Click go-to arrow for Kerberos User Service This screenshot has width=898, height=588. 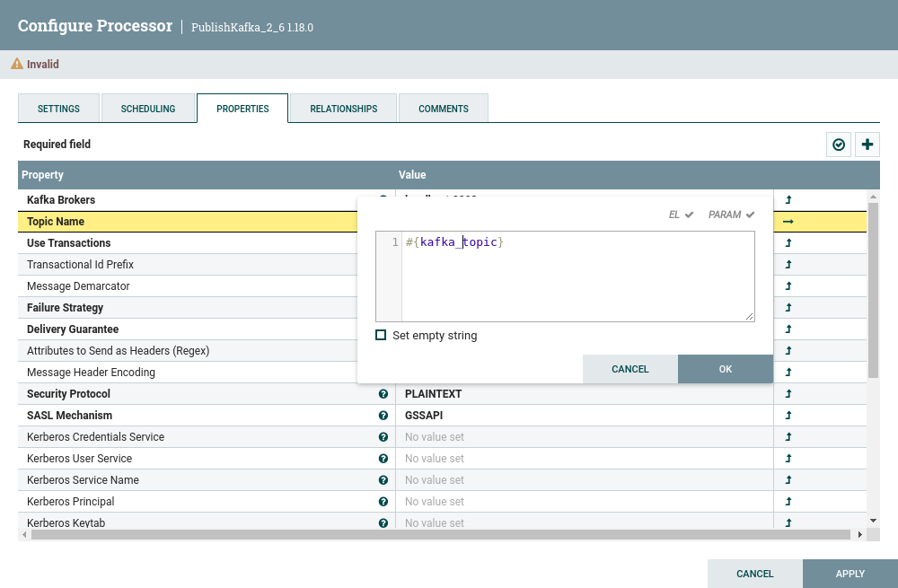click(788, 459)
